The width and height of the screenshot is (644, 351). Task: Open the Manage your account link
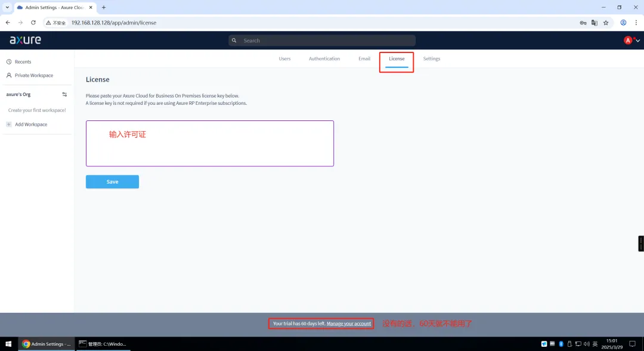[349, 324]
